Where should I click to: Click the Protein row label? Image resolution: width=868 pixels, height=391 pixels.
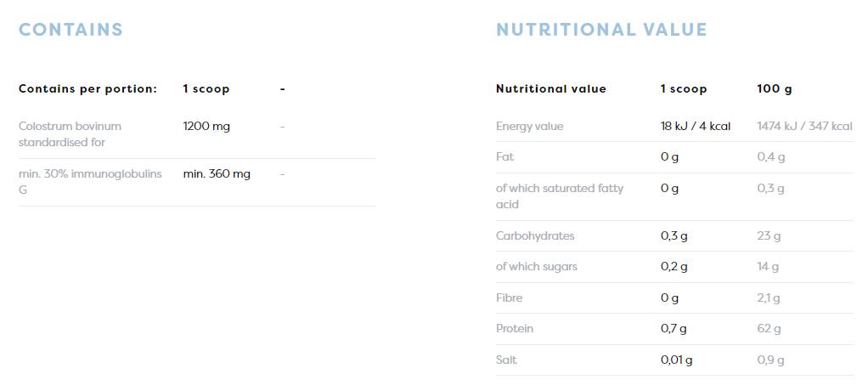(515, 328)
